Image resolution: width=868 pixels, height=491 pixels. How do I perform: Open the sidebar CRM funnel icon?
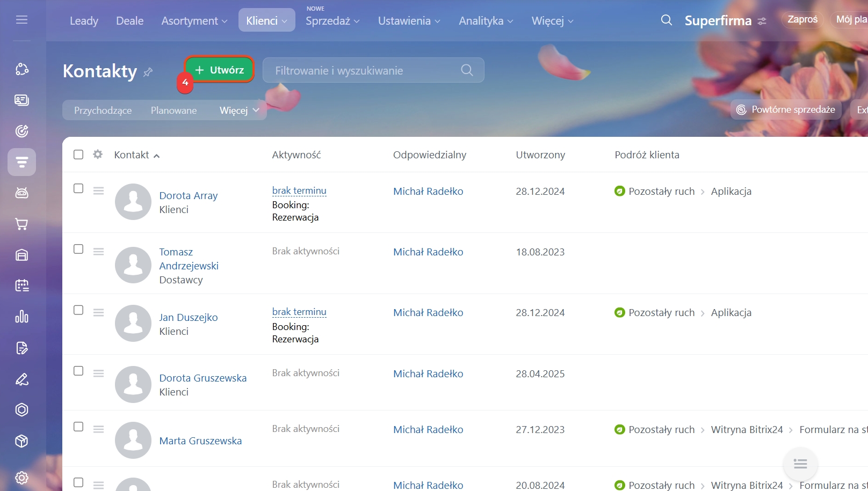(x=21, y=162)
